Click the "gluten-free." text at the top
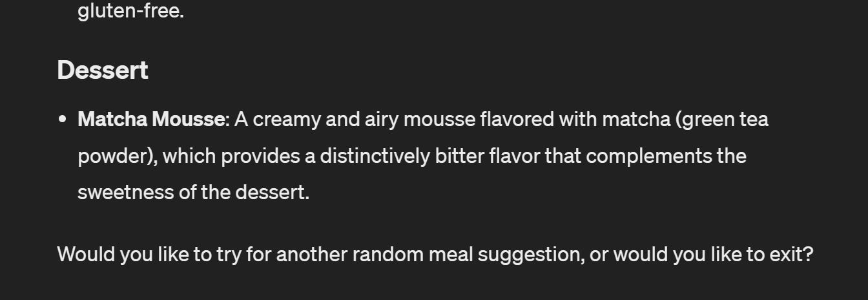 130,11
